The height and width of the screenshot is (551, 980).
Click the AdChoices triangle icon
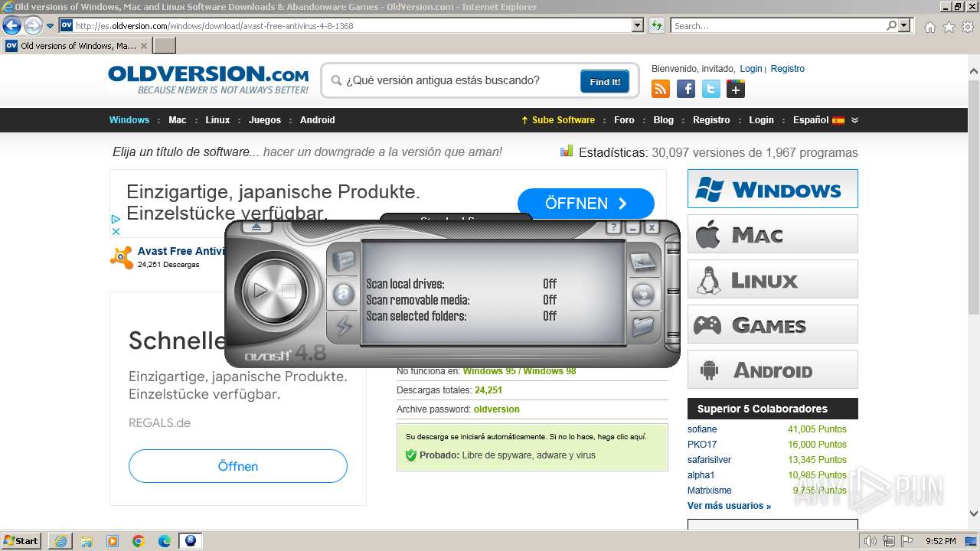[x=116, y=220]
